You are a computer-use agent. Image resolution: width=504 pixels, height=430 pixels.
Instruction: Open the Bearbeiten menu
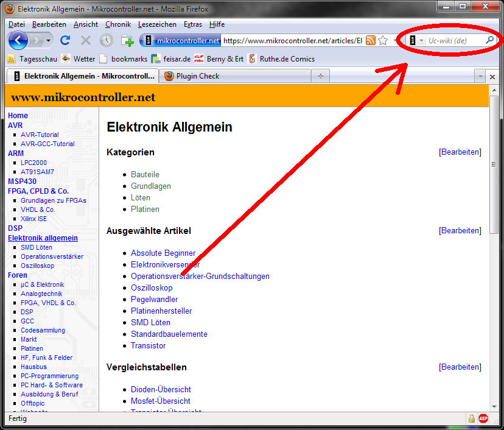pos(49,24)
